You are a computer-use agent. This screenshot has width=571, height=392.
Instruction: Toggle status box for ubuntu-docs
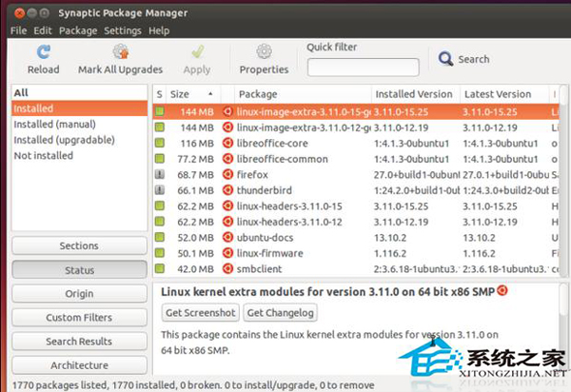(x=160, y=237)
